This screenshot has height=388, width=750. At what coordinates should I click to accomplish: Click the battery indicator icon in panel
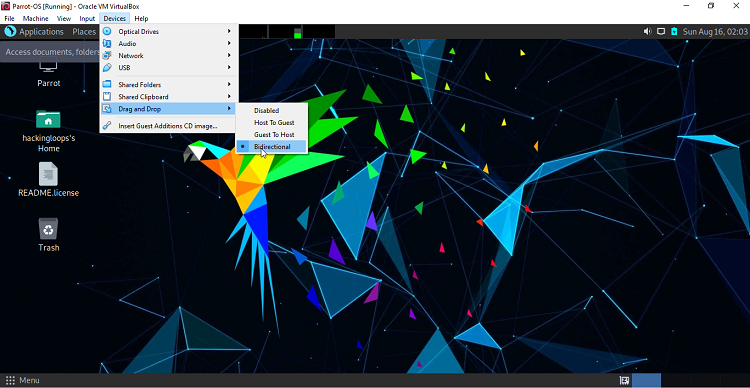(x=674, y=32)
